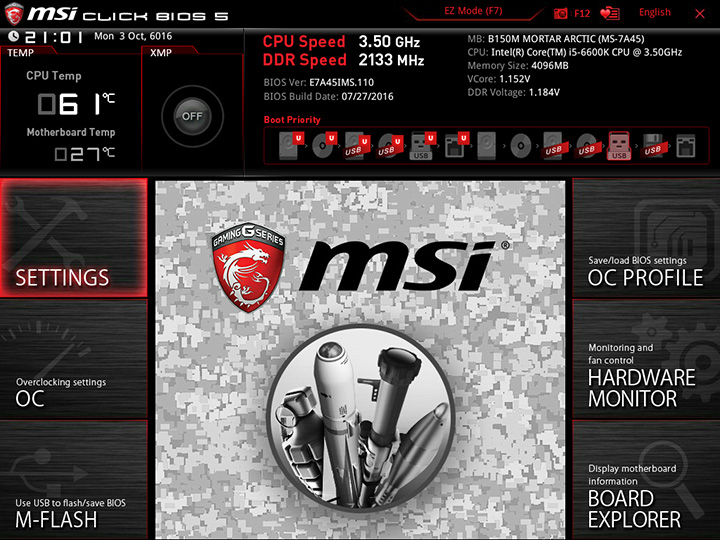
Task: Click the CPU Speed 3.50 GHz value
Action: tap(389, 42)
